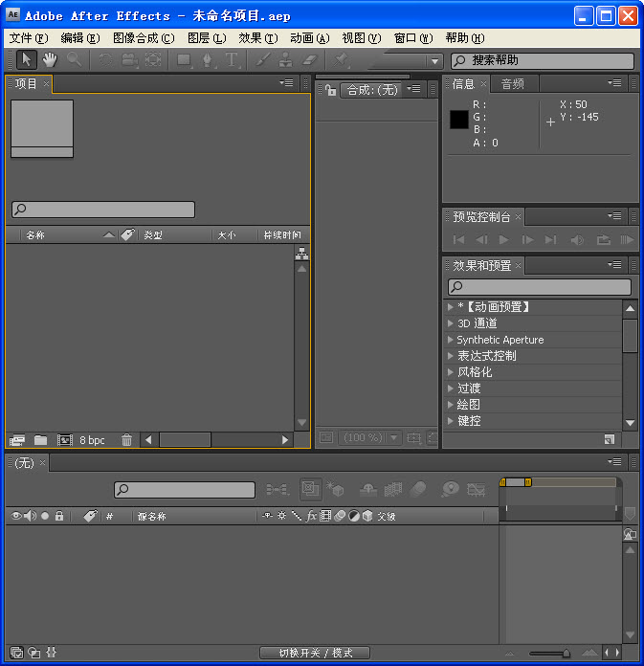Screen dimensions: 644x666
Task: Switch to the 音频 tab
Action: 513,84
